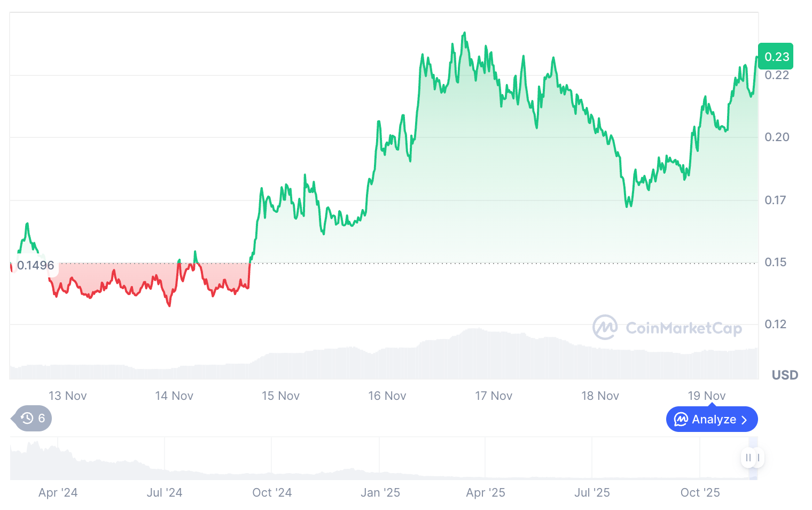
Task: Click the USD currency label
Action: click(x=784, y=375)
